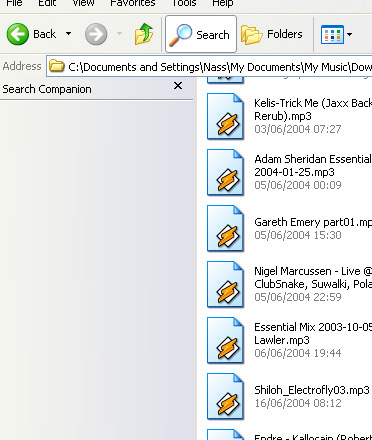Click the Gareth Emery part01 file name

tap(313, 222)
